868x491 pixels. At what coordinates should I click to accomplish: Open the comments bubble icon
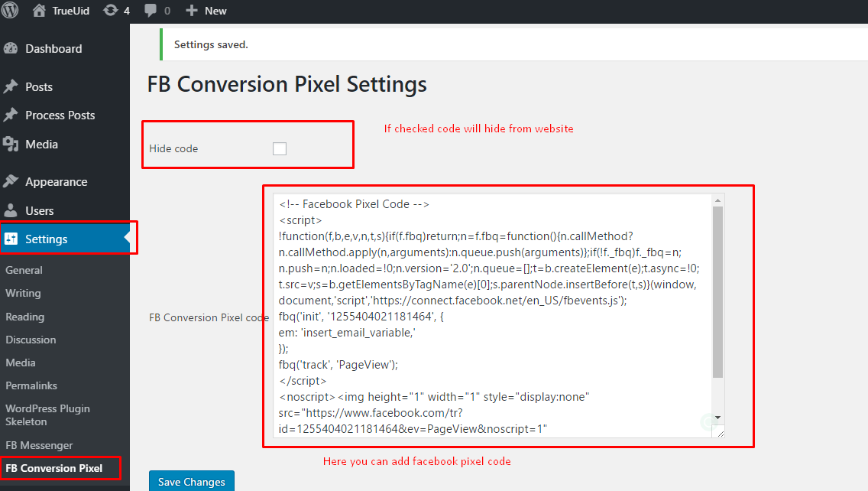point(150,11)
